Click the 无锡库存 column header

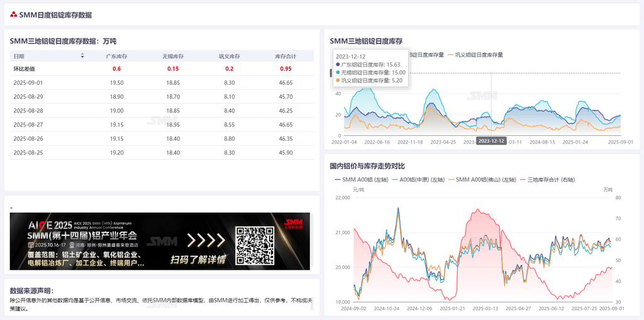point(172,57)
